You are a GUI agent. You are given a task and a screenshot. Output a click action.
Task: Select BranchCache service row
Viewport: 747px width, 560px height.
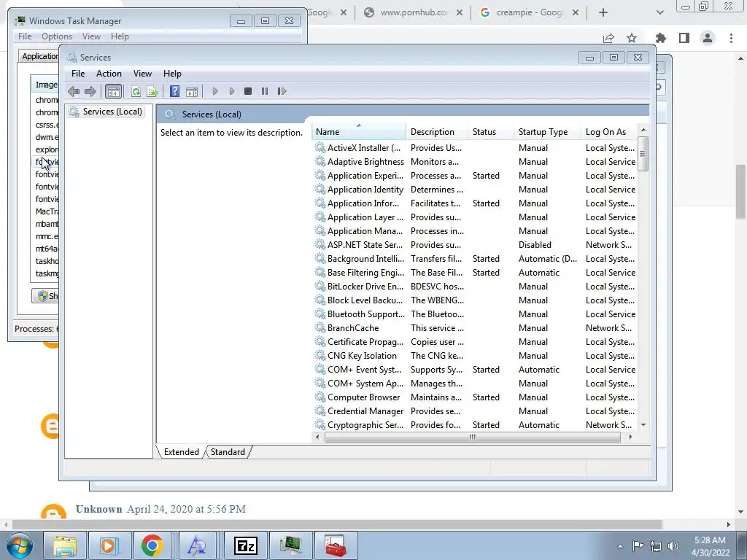click(475, 328)
